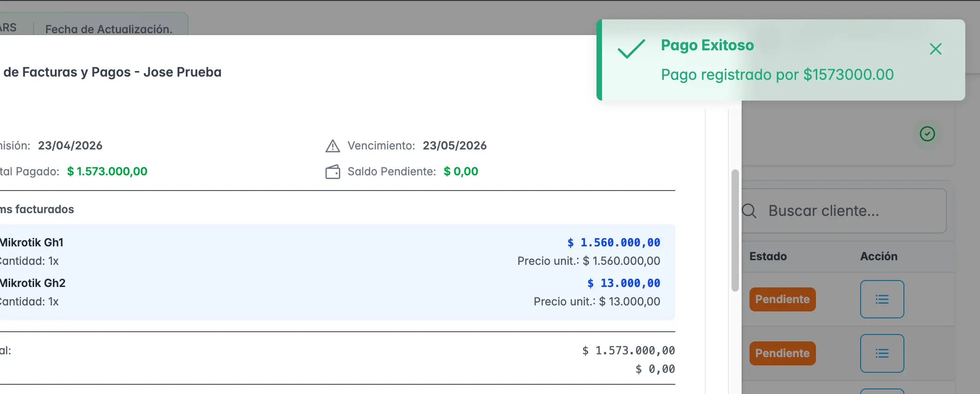Click the Saldo Pendiente $ 0,00 value
The height and width of the screenshot is (394, 980).
click(x=460, y=172)
